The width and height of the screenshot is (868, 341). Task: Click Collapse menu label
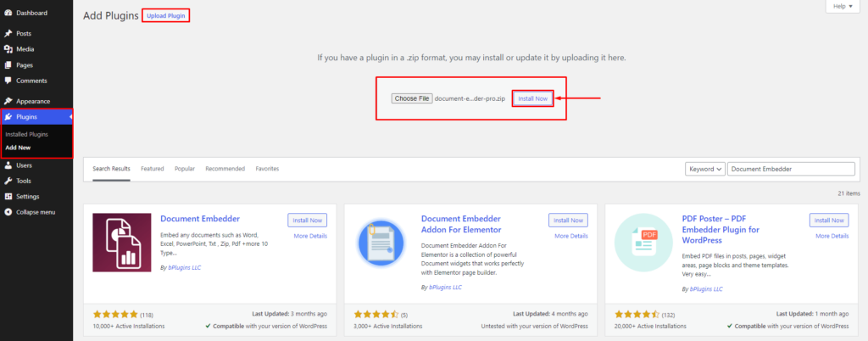pyautogui.click(x=36, y=212)
